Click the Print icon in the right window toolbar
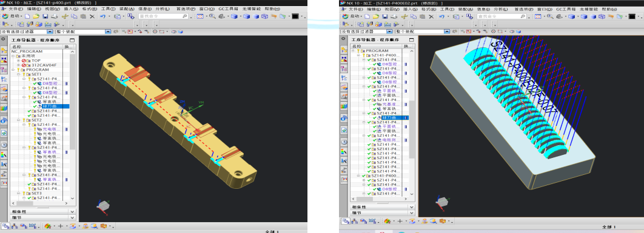The image size is (644, 233). pyautogui.click(x=394, y=16)
